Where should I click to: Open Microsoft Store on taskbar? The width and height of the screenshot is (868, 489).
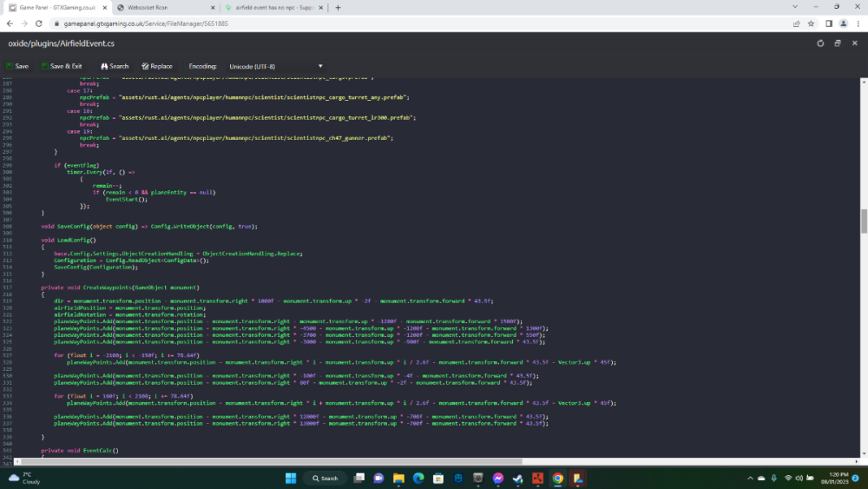pyautogui.click(x=438, y=478)
